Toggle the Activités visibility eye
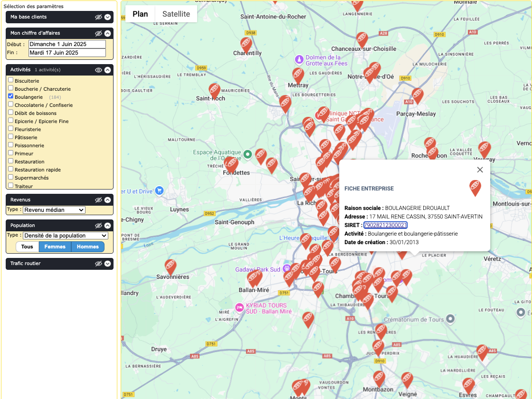Image resolution: width=532 pixels, height=399 pixels. coord(98,70)
